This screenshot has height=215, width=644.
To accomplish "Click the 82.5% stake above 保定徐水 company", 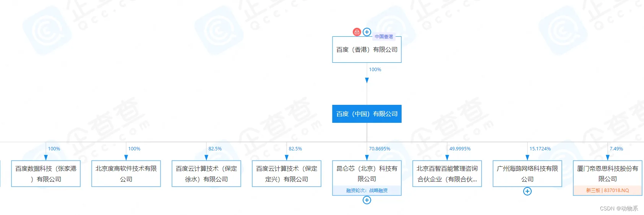I will pos(215,149).
